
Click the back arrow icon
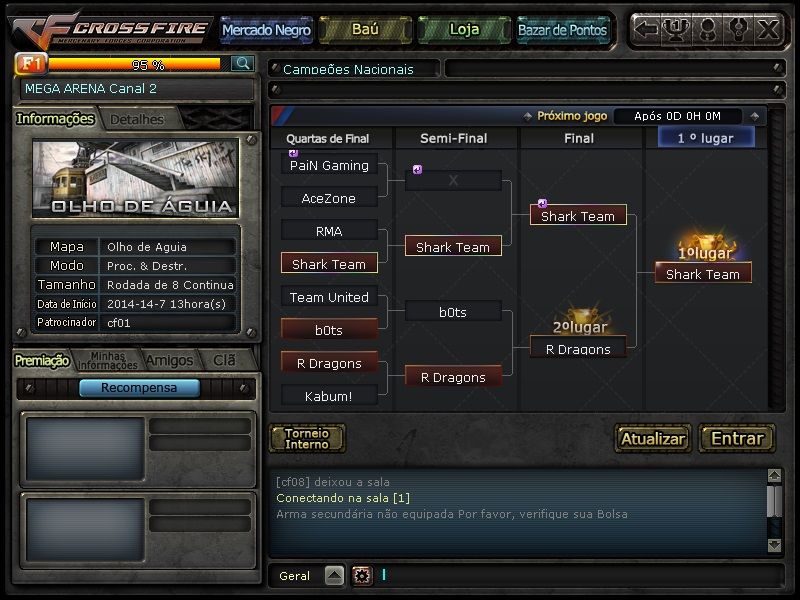(645, 29)
